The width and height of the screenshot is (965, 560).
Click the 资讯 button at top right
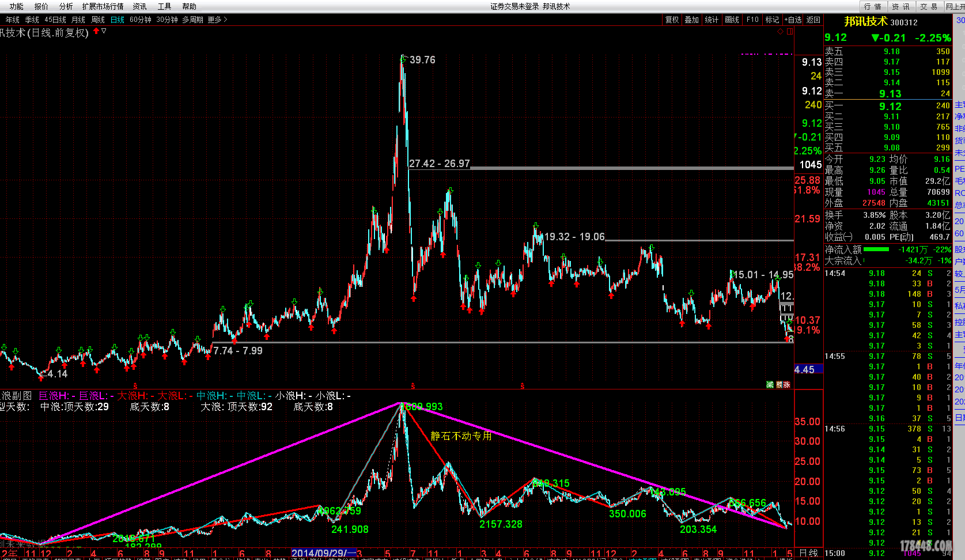pos(900,6)
